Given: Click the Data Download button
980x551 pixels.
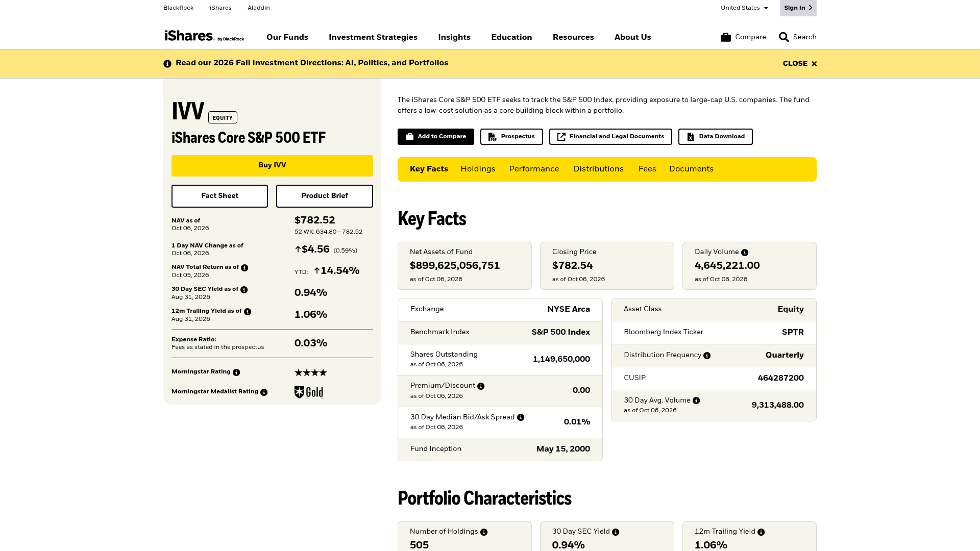Looking at the screenshot, I should [715, 137].
